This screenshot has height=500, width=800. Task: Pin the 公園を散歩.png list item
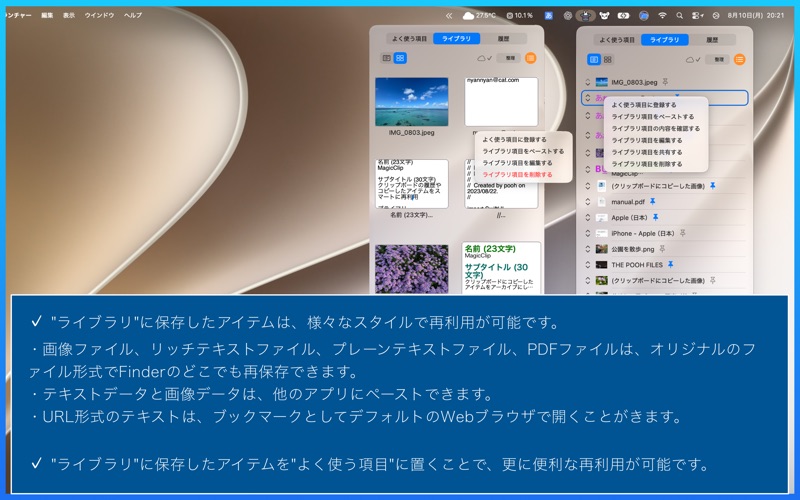click(x=662, y=249)
